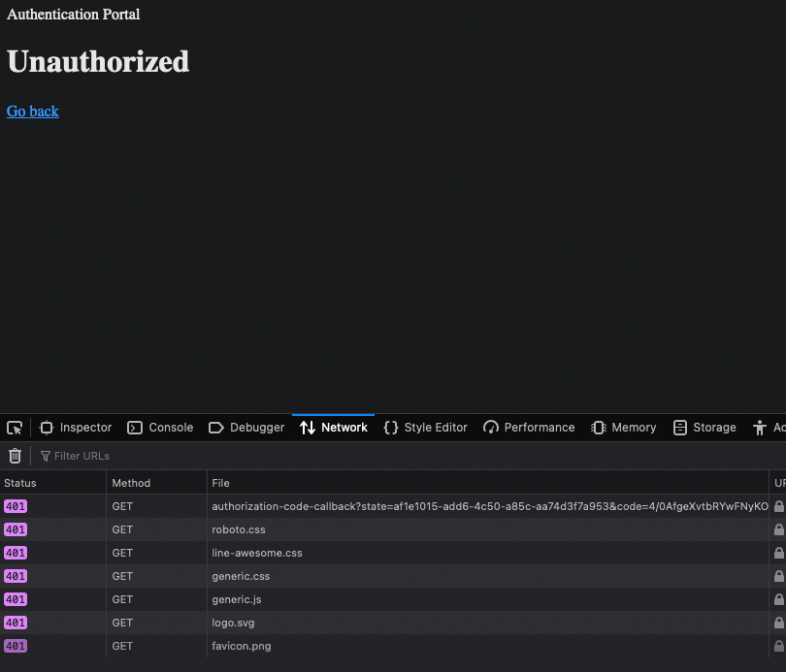
Task: Click the accessibility person icon in the tab bar
Action: (760, 427)
